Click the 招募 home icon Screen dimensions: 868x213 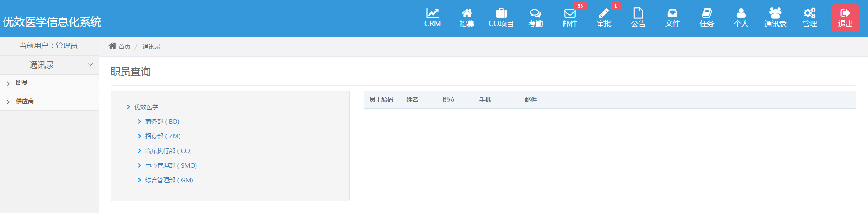[466, 14]
